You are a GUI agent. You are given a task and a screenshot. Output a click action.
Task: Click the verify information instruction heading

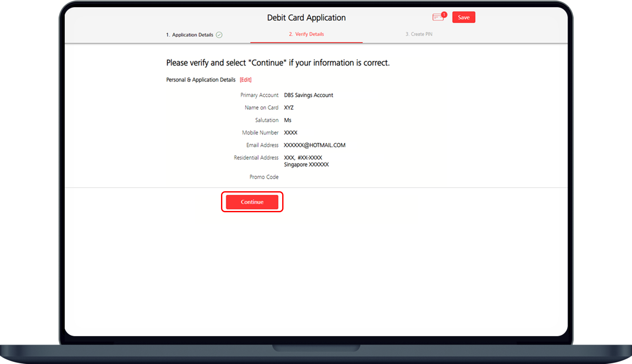click(278, 63)
